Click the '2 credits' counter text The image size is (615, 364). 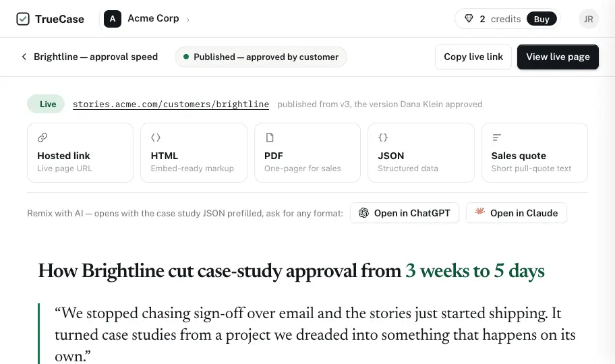tap(500, 19)
